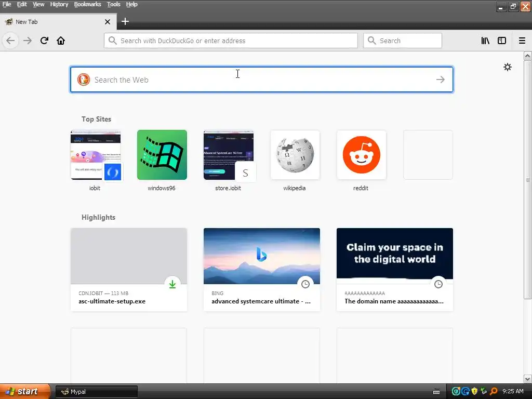
Task: Toggle the sidebars icon
Action: pyautogui.click(x=502, y=41)
